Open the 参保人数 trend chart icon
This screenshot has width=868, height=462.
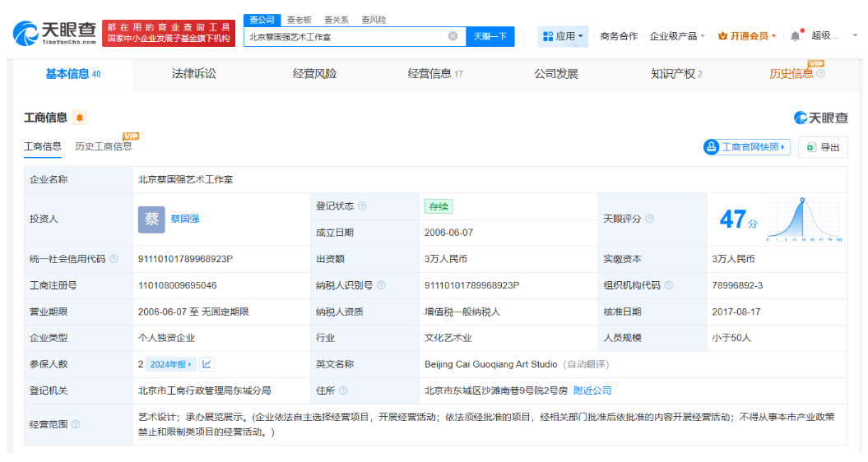coord(207,364)
